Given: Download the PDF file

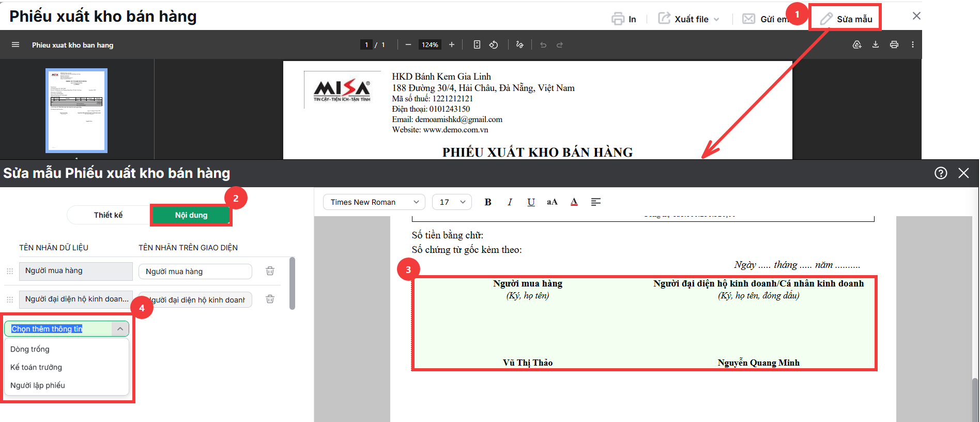Looking at the screenshot, I should click(x=876, y=44).
